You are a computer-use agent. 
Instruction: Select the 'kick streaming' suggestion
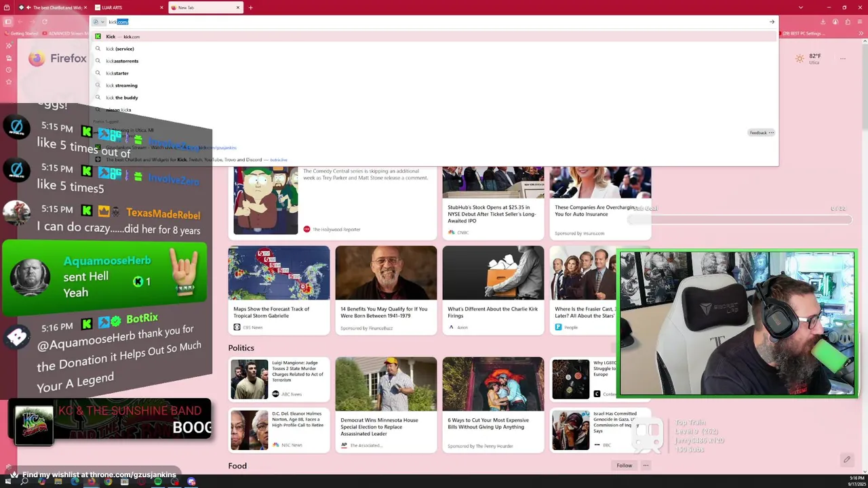(x=434, y=85)
